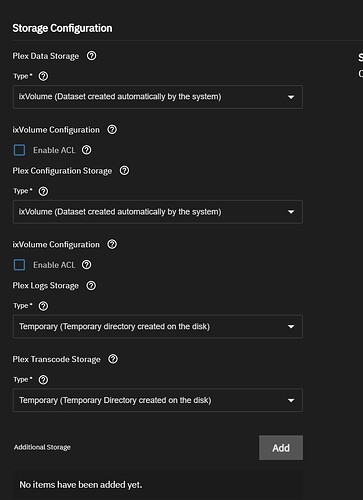Open help for Plex Configuration Storage
Image resolution: width=363 pixels, height=500 pixels.
click(124, 171)
